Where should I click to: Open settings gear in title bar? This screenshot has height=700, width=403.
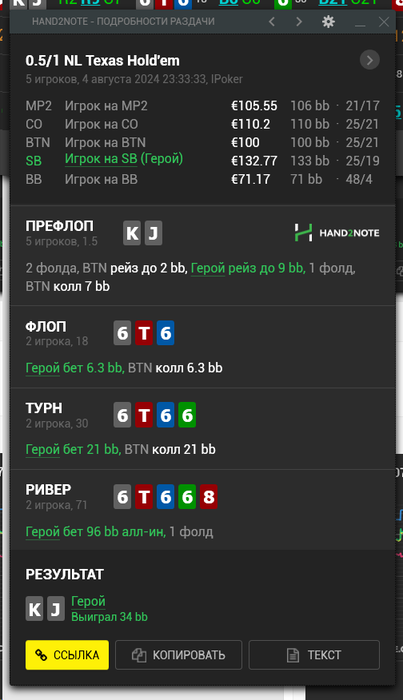click(x=328, y=21)
